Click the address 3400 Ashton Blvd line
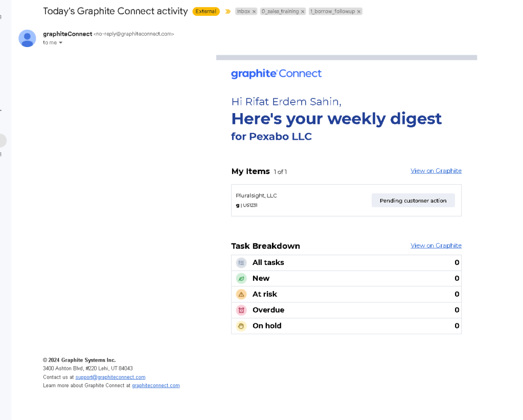Screen dimensions: 523x420 coord(88,368)
